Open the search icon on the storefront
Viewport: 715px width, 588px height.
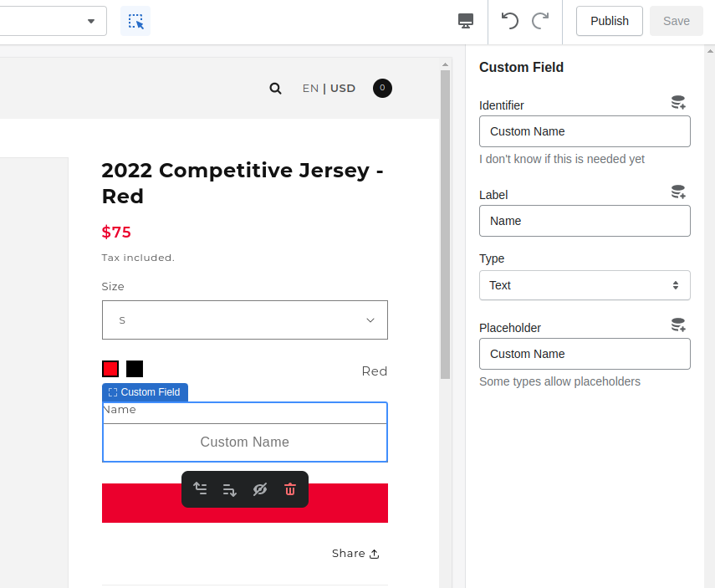coord(275,88)
